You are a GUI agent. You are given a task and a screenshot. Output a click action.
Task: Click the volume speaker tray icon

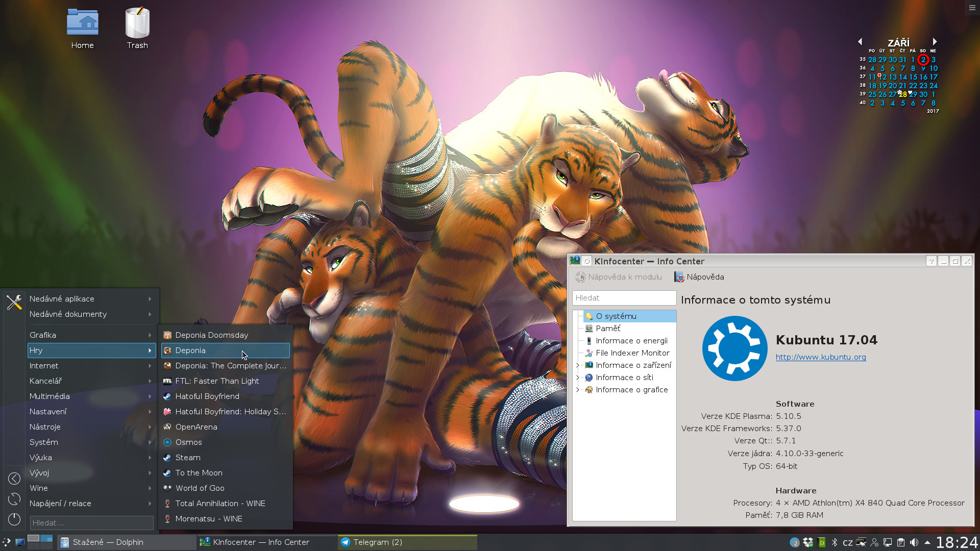(914, 542)
